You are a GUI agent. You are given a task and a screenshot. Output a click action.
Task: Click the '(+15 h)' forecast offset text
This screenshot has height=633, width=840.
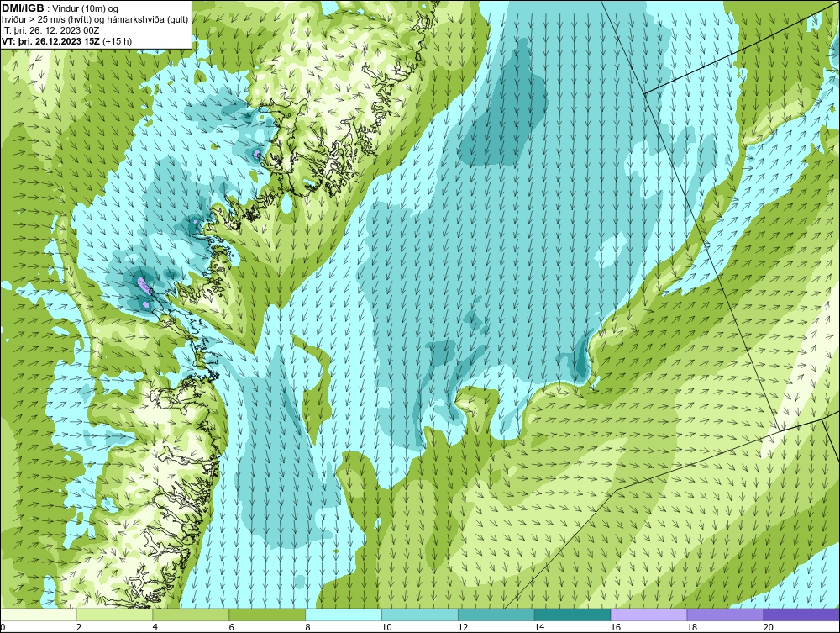tap(118, 40)
